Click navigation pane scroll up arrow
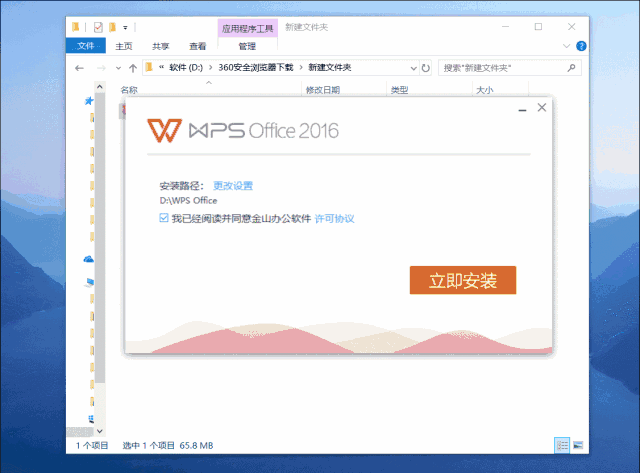The width and height of the screenshot is (640, 473). 100,87
